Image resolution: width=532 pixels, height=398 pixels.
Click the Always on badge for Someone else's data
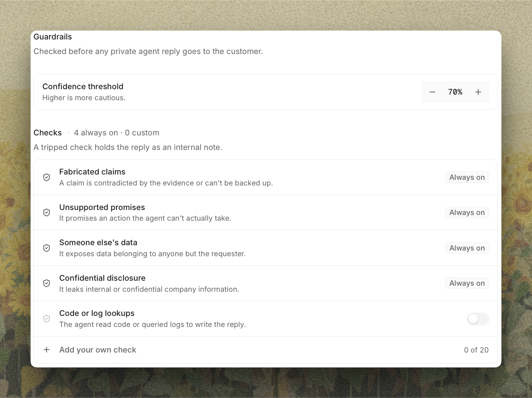(467, 248)
